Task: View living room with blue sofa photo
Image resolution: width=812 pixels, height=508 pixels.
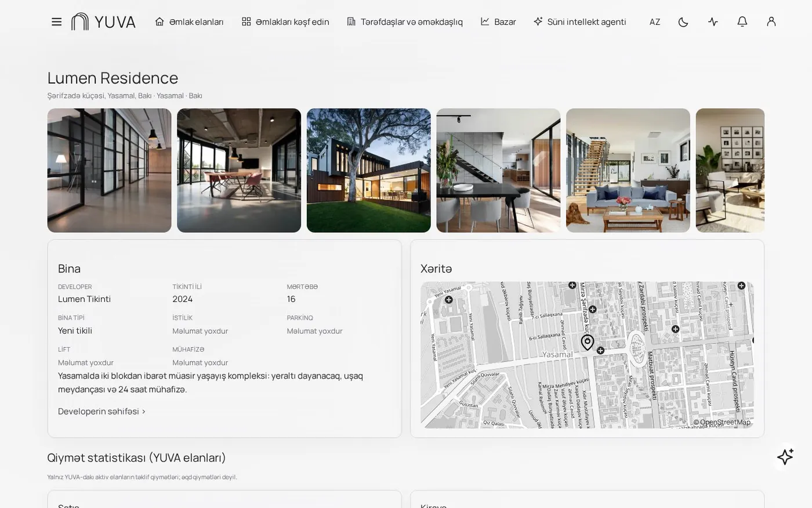Action: click(628, 171)
